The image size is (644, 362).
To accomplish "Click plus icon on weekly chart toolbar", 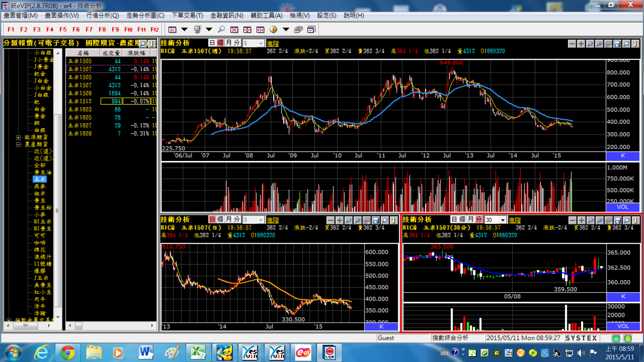I will [x=581, y=44].
